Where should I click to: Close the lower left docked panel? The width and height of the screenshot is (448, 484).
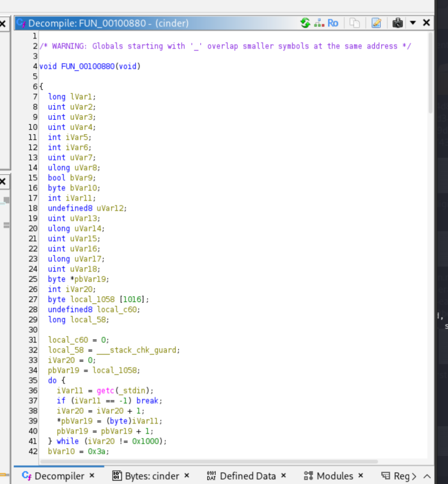(x=3, y=181)
